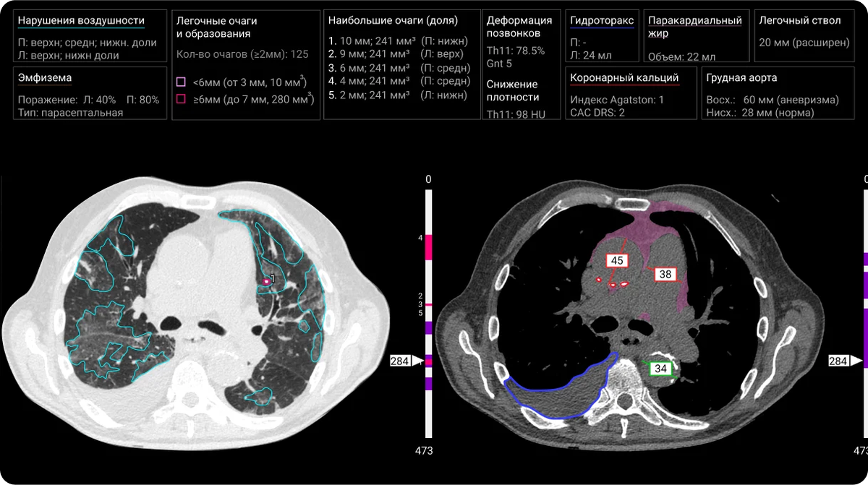
Task: Click the Объем: 22 мл value
Action: pyautogui.click(x=681, y=56)
